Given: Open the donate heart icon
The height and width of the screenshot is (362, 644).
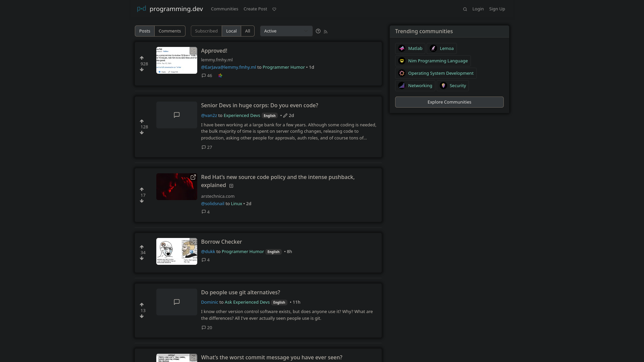Looking at the screenshot, I should click(x=274, y=9).
